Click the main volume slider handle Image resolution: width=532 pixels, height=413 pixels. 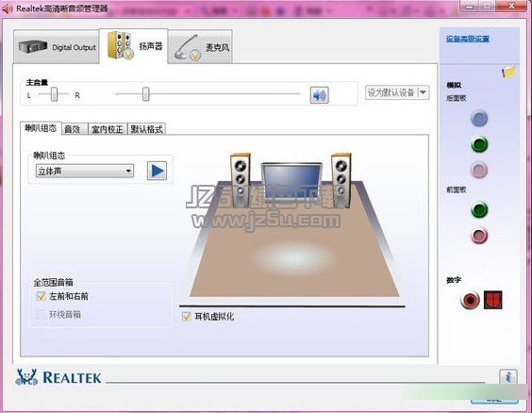(x=146, y=94)
